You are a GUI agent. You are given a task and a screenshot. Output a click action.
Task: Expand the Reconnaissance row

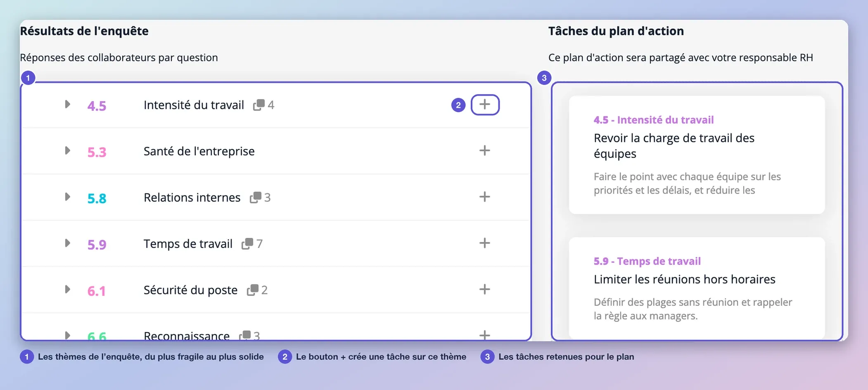pos(67,335)
